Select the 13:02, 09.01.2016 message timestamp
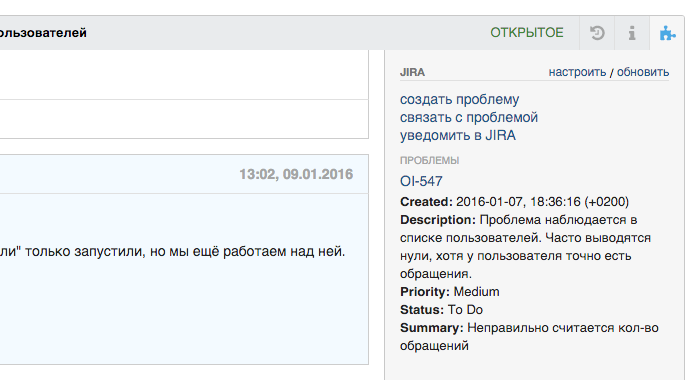The width and height of the screenshot is (700, 380). tap(296, 174)
